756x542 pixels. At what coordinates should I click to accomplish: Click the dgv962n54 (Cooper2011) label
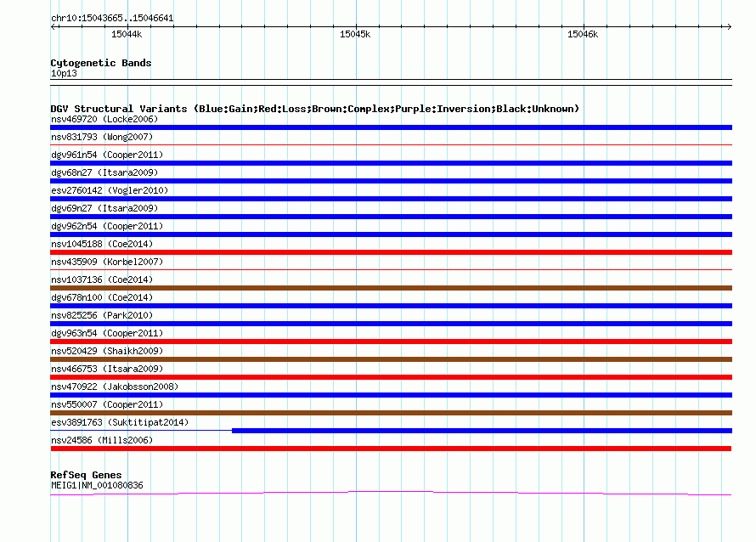point(107,226)
